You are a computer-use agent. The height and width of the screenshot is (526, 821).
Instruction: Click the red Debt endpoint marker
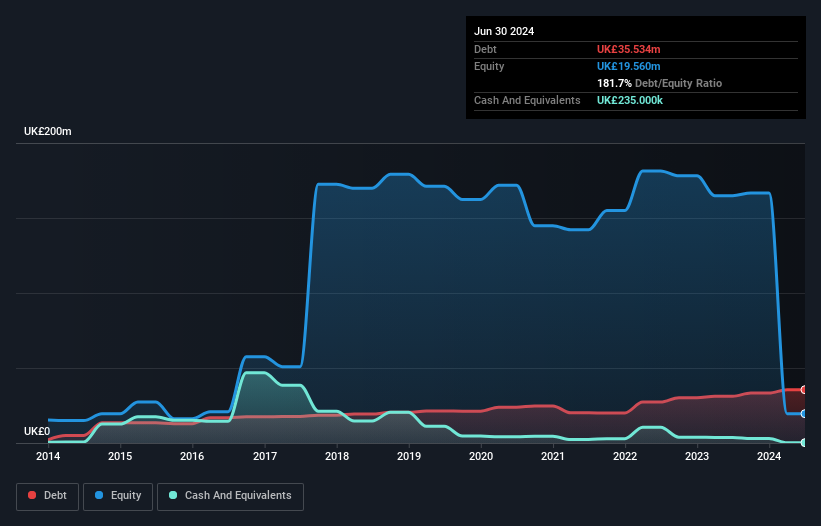[x=804, y=389]
